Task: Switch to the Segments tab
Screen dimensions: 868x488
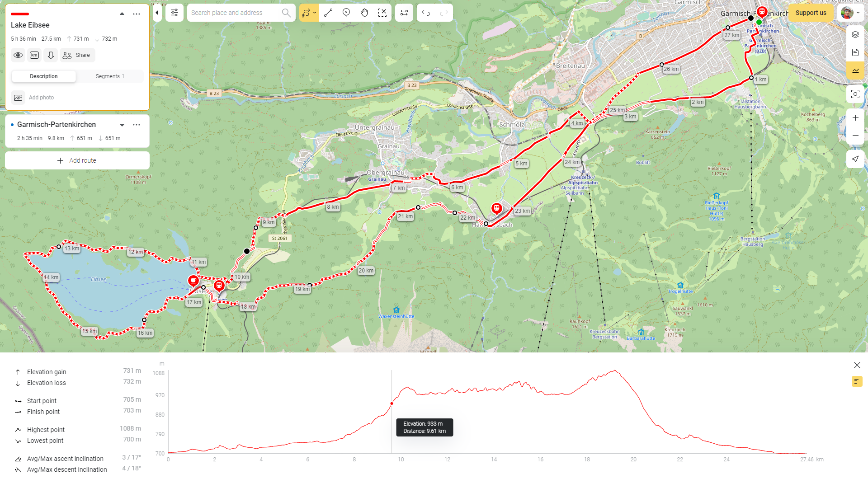Action: click(x=110, y=76)
